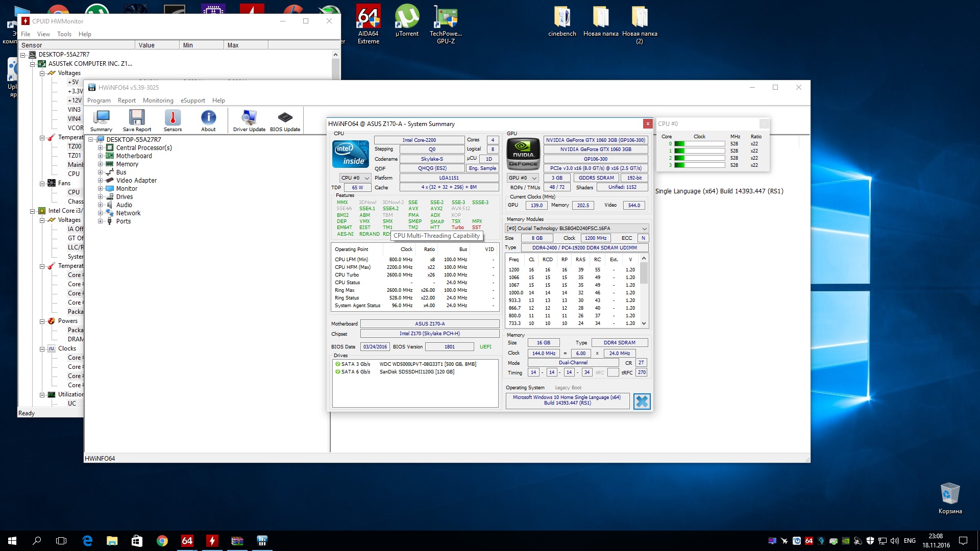Click the blue X close button in System Summary
The width and height of the screenshot is (980, 551).
(642, 402)
